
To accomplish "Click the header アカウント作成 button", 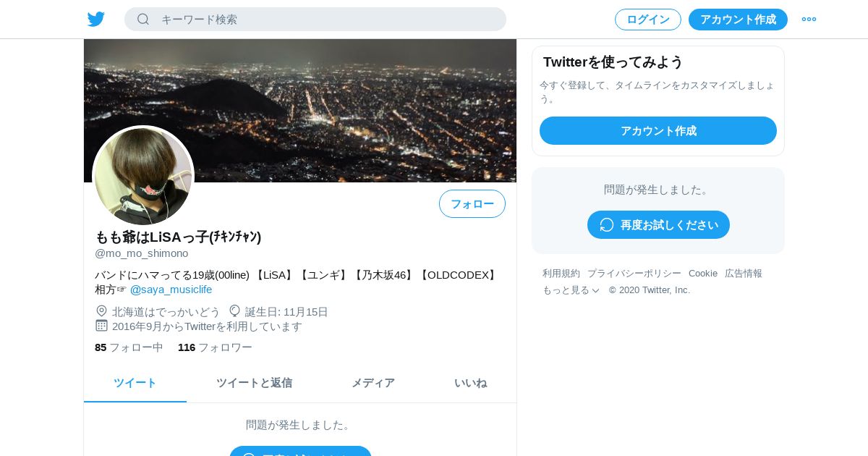I will pyautogui.click(x=738, y=20).
